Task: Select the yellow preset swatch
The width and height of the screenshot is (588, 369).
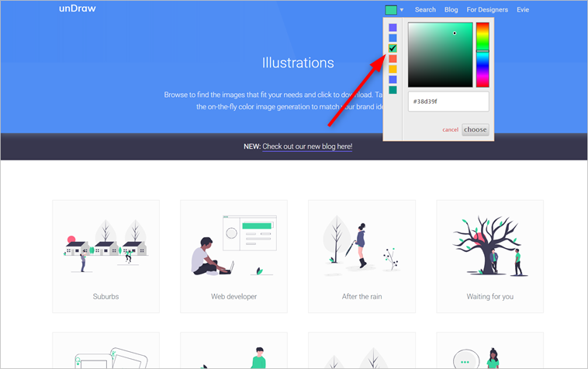Action: click(x=393, y=69)
